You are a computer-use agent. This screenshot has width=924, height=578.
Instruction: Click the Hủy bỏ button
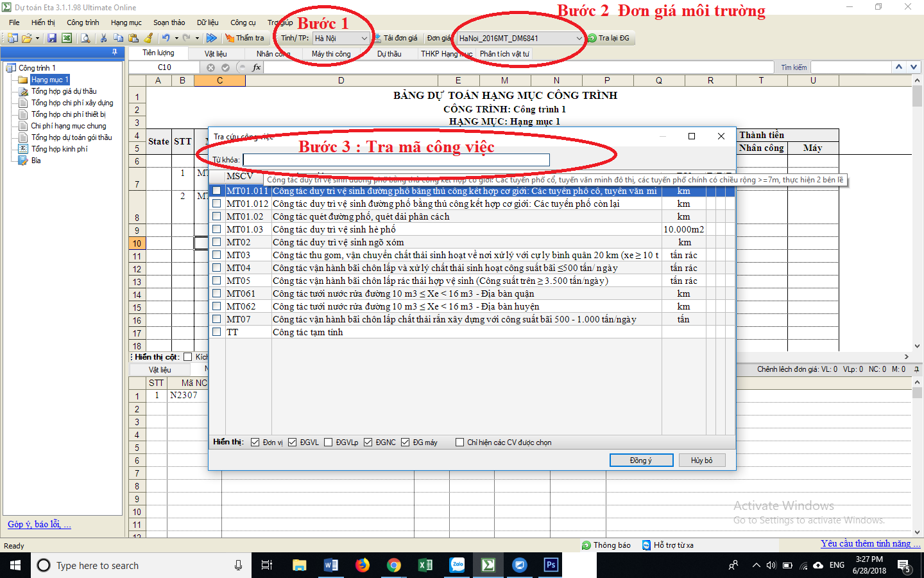[701, 460]
